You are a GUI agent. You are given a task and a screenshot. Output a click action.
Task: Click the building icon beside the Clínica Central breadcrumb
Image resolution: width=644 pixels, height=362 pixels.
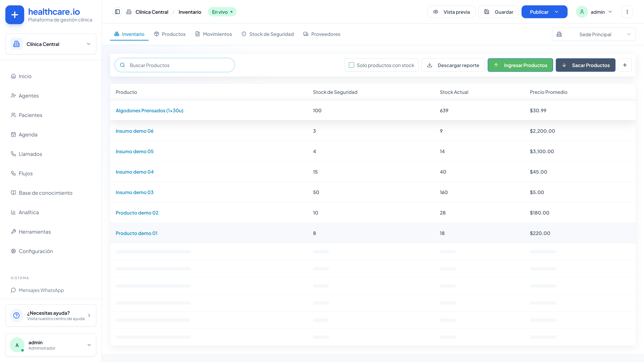click(129, 12)
